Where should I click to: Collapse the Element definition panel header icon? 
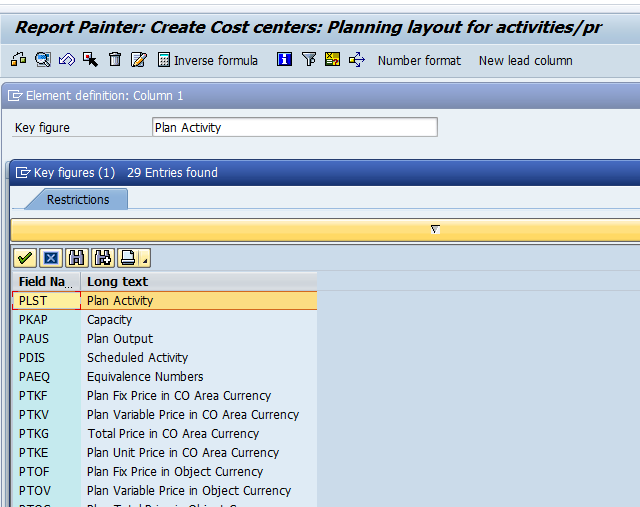[x=15, y=96]
